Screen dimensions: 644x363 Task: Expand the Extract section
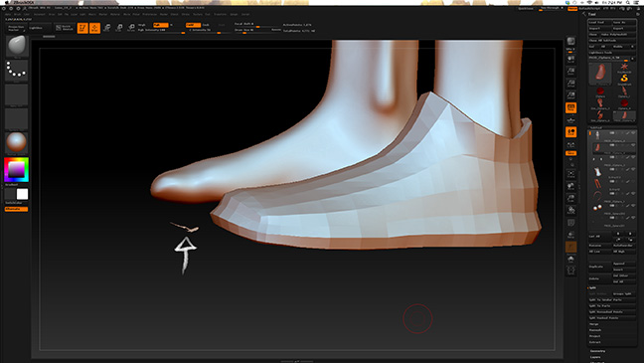coord(594,342)
